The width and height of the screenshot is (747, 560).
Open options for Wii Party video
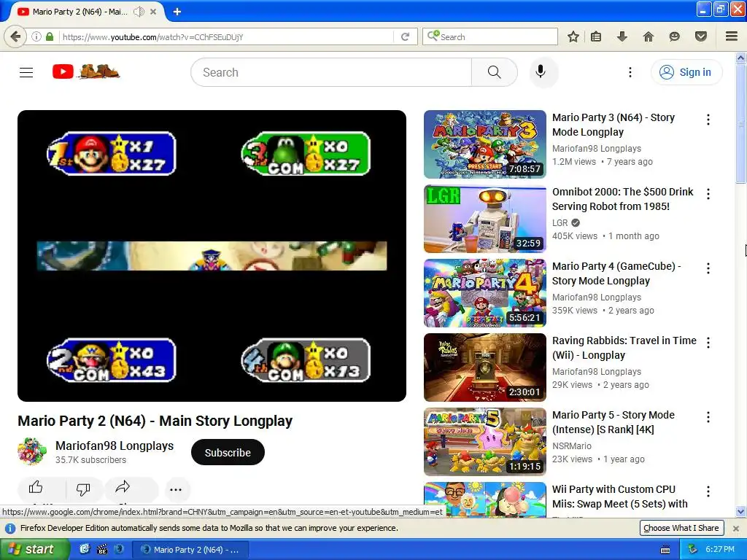point(708,491)
